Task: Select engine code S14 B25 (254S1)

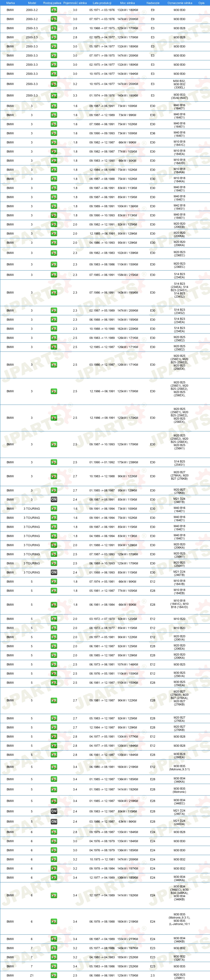Action: 179,463
